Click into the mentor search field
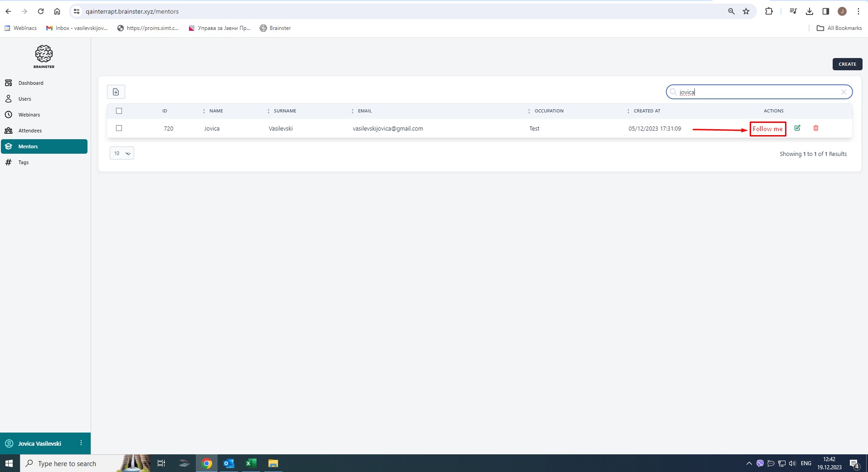 pyautogui.click(x=757, y=92)
